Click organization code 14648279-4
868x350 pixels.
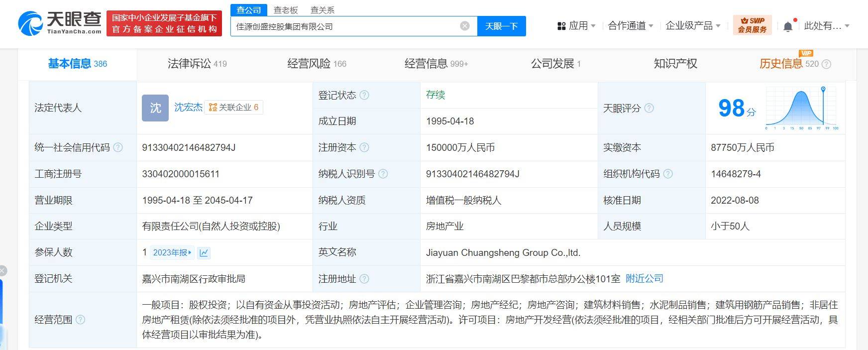pos(736,174)
